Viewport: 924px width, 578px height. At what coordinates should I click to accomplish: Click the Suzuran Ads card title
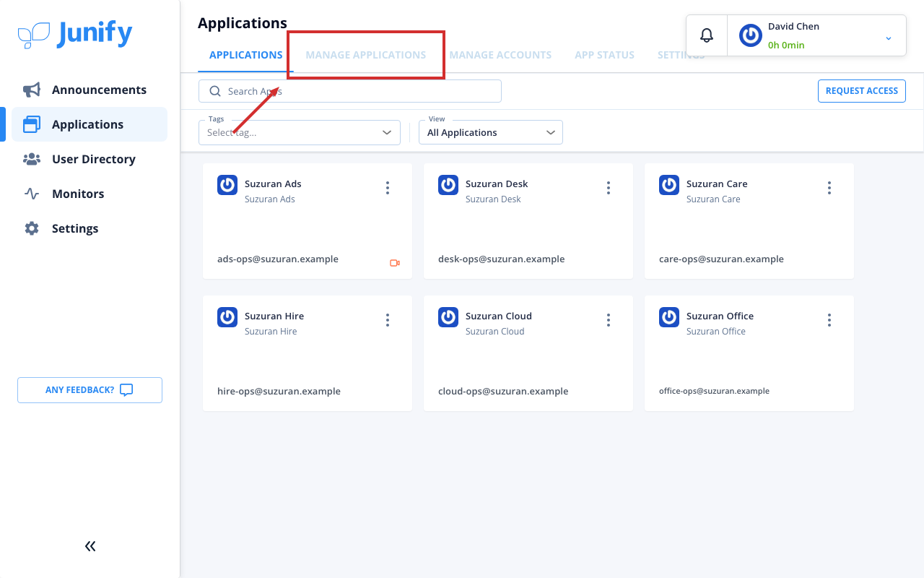273,184
